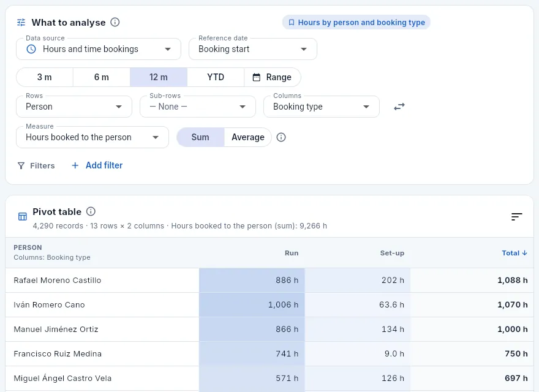Click the 126 h Set-up cell
Screen dimensions: 539x392
(358, 379)
